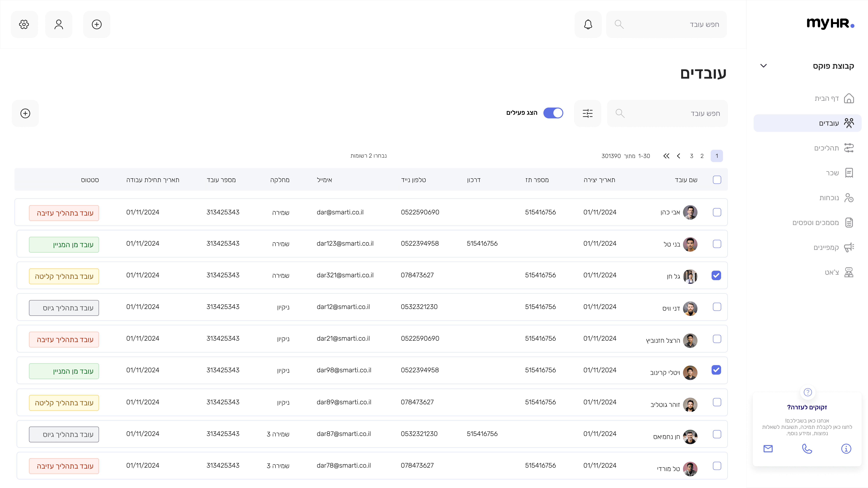Screen dimensions: 868x488
Task: Click the phone number 0532321230 of דני וויס
Action: pos(419,307)
